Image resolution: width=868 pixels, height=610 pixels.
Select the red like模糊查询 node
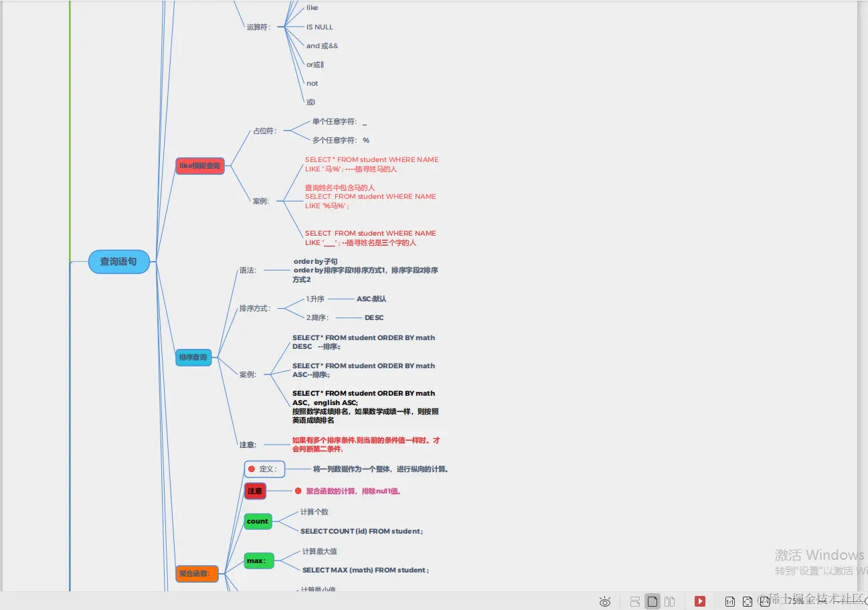click(199, 165)
